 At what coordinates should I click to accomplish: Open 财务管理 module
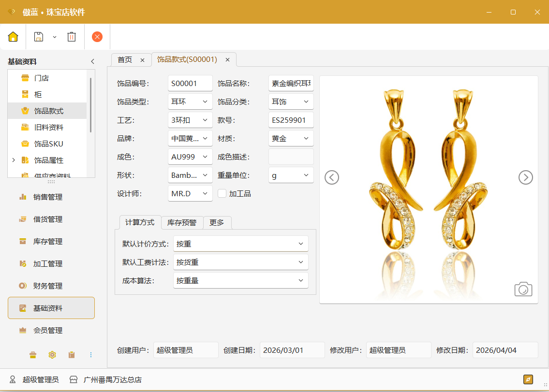[51, 286]
